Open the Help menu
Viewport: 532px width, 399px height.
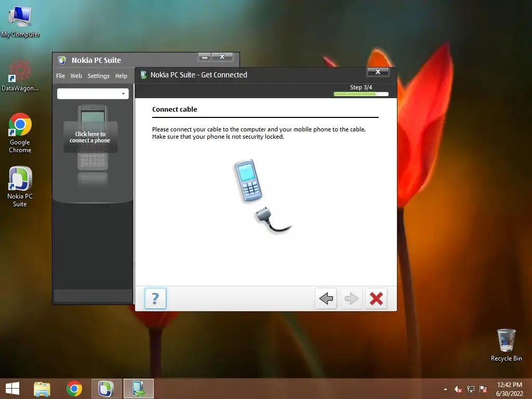121,76
